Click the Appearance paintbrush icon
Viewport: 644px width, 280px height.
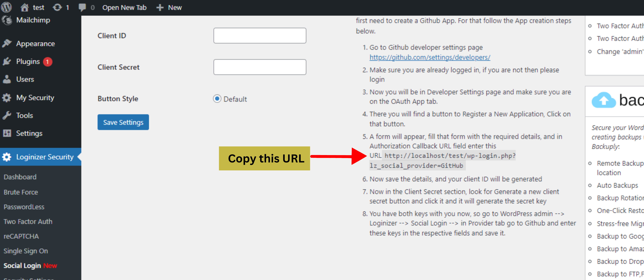(7, 43)
